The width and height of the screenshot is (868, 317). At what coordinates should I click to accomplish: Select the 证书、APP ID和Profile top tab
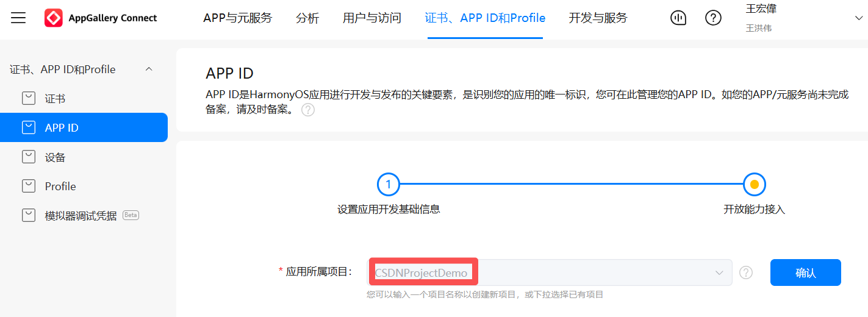coord(485,18)
